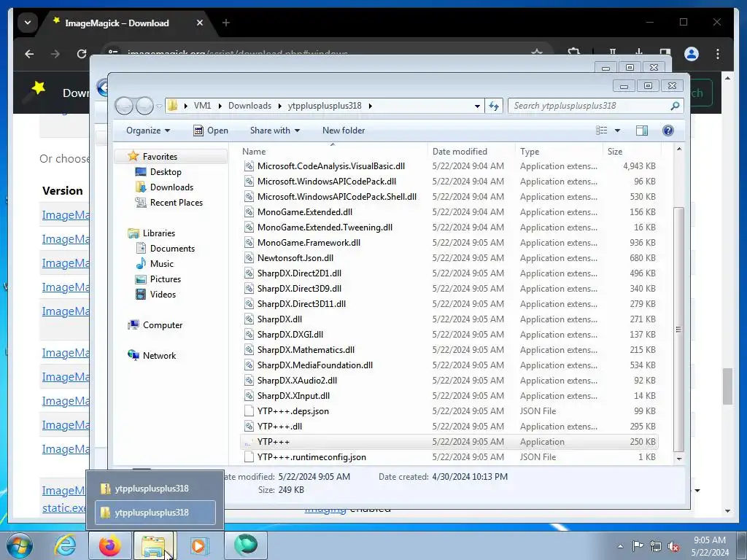Expand the arrow after Downloads in breadcrumb

[279, 106]
